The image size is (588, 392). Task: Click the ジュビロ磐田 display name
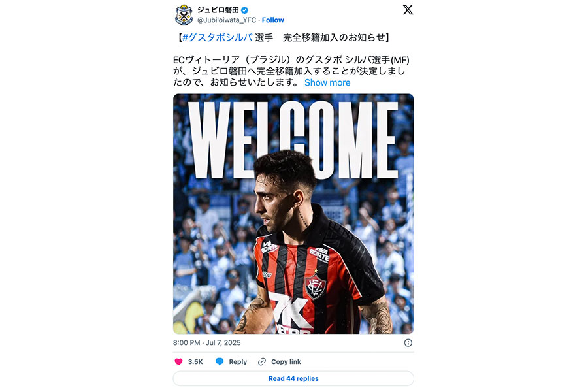click(218, 10)
